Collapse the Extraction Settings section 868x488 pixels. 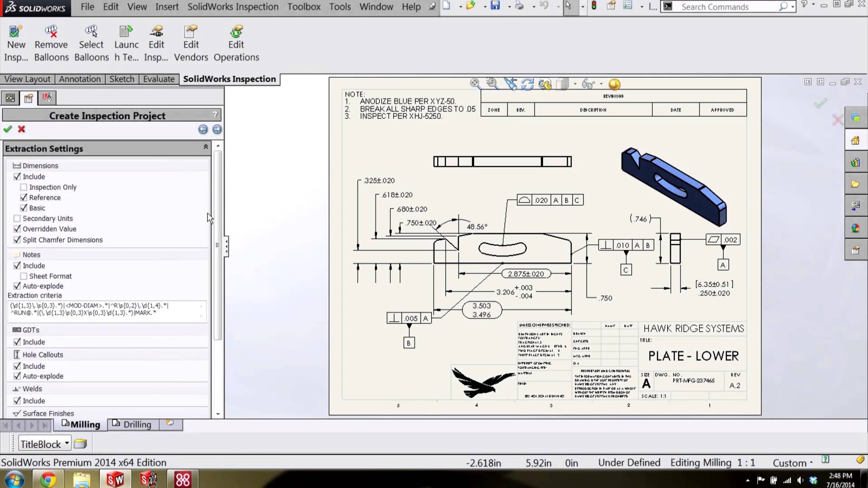[206, 146]
